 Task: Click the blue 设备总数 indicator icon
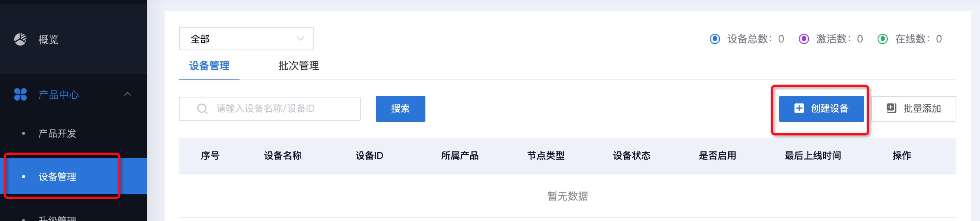715,39
